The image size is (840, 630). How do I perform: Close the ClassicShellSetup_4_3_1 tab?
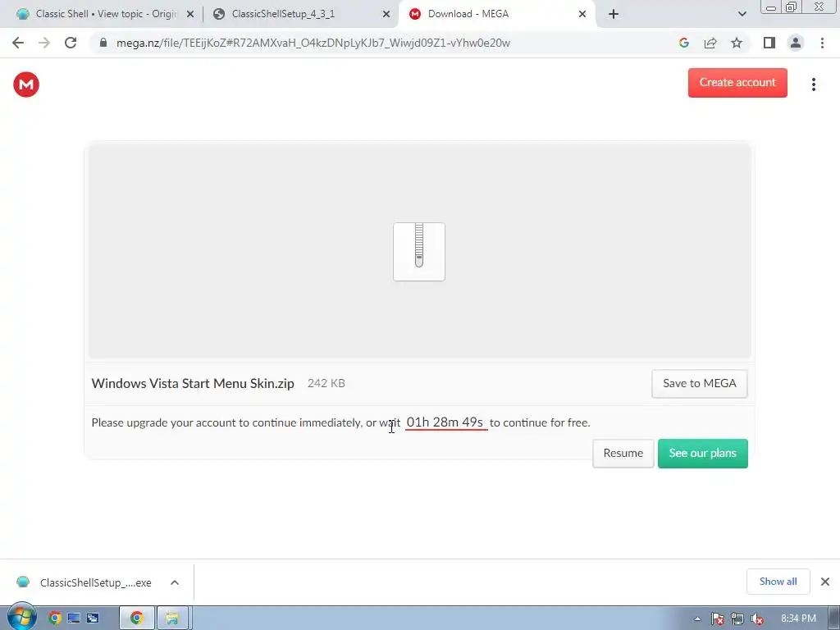pos(386,15)
